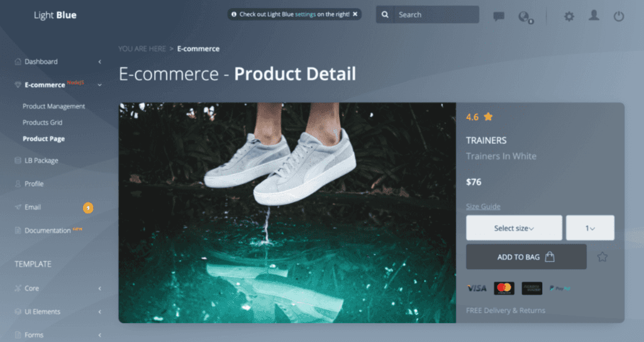The width and height of the screenshot is (644, 342).
Task: Click the 4.6 rating value
Action: [472, 117]
